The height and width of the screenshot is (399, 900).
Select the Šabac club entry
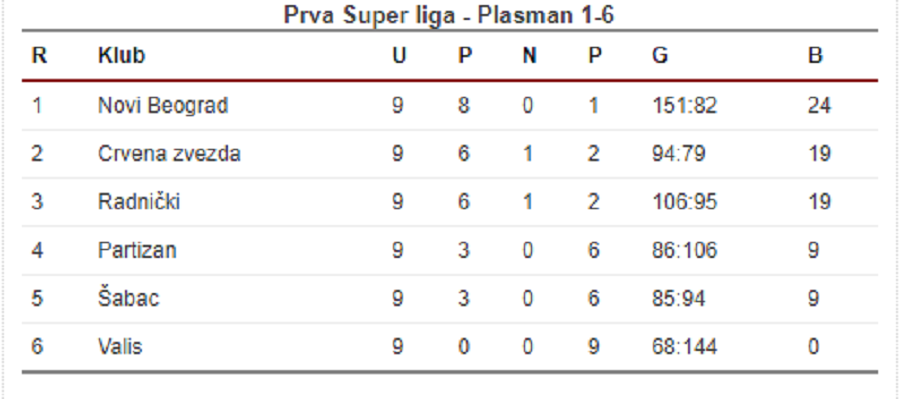click(x=128, y=299)
